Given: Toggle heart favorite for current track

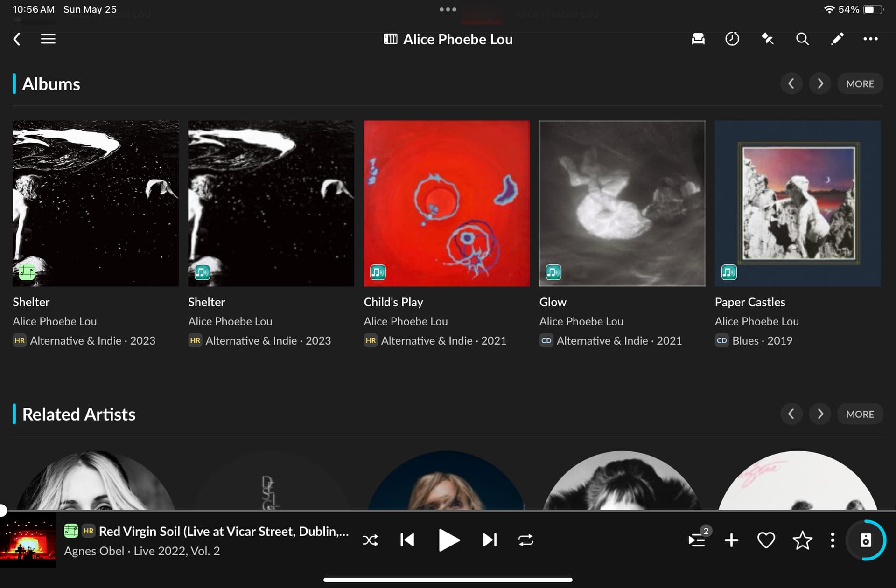Looking at the screenshot, I should click(766, 540).
